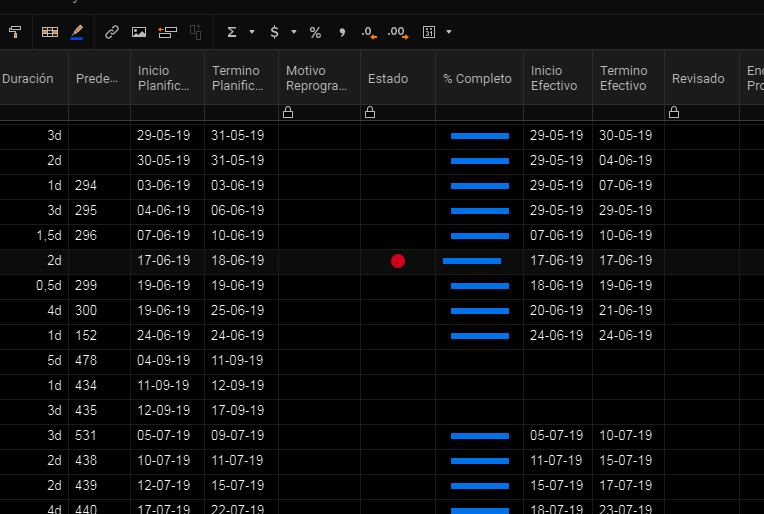Select planned end cell '11-09-19'
The image size is (764, 514).
click(x=241, y=361)
